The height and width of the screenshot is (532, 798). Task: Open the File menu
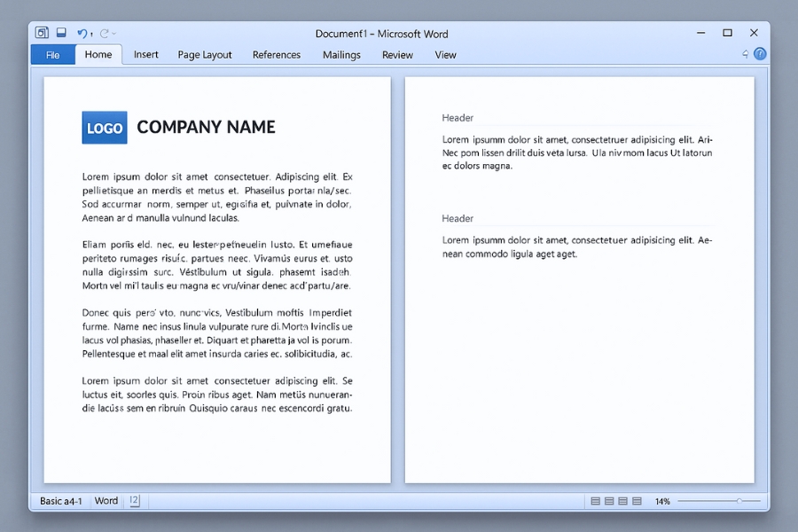(x=52, y=54)
